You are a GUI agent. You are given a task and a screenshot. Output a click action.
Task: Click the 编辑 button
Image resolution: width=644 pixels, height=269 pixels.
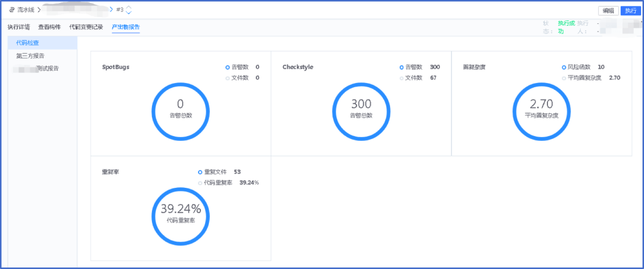pyautogui.click(x=608, y=11)
